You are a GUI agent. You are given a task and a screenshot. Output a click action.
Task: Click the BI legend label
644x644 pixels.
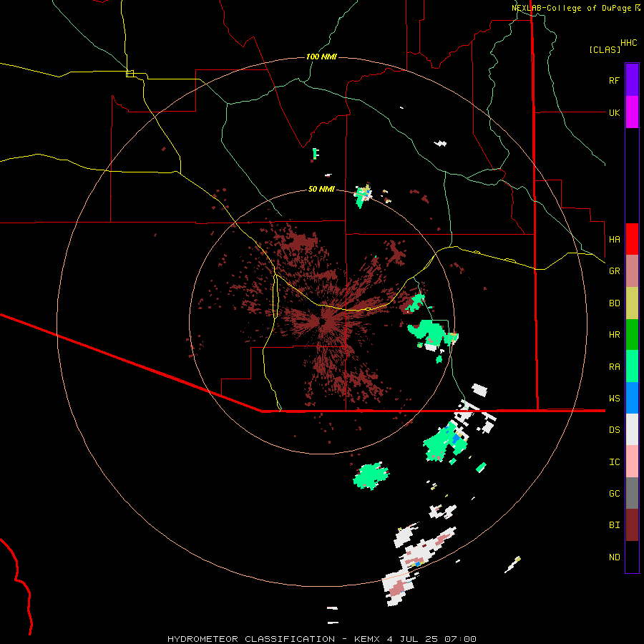(614, 525)
